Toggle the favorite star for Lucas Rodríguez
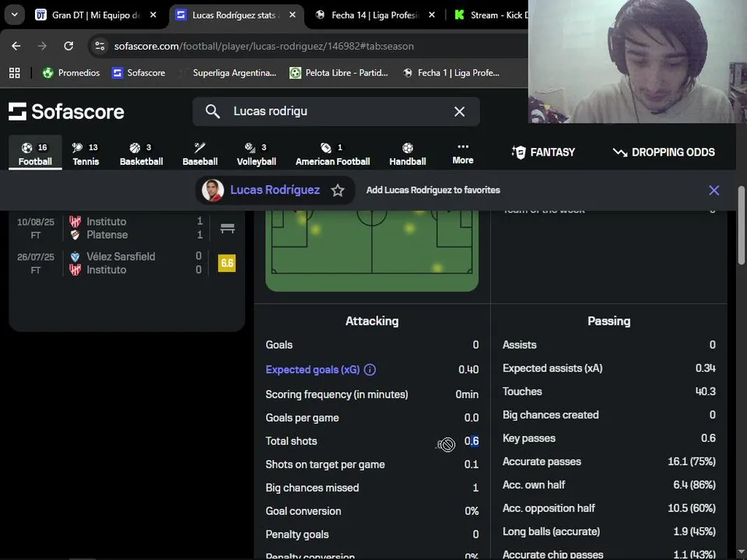The width and height of the screenshot is (747, 560). 338,191
